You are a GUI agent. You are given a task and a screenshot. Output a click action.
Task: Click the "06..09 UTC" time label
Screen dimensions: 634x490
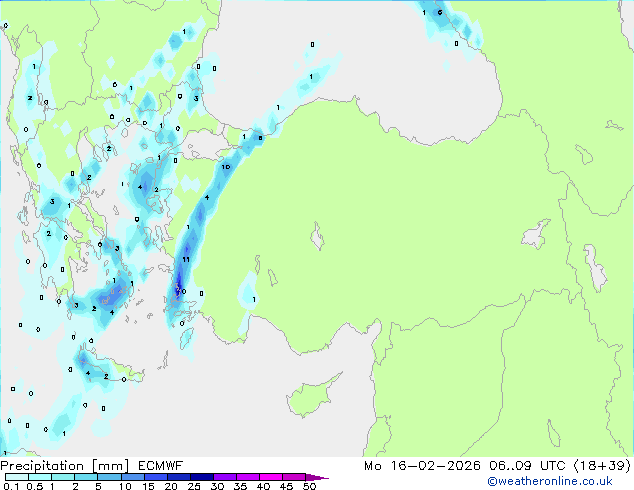point(527,466)
